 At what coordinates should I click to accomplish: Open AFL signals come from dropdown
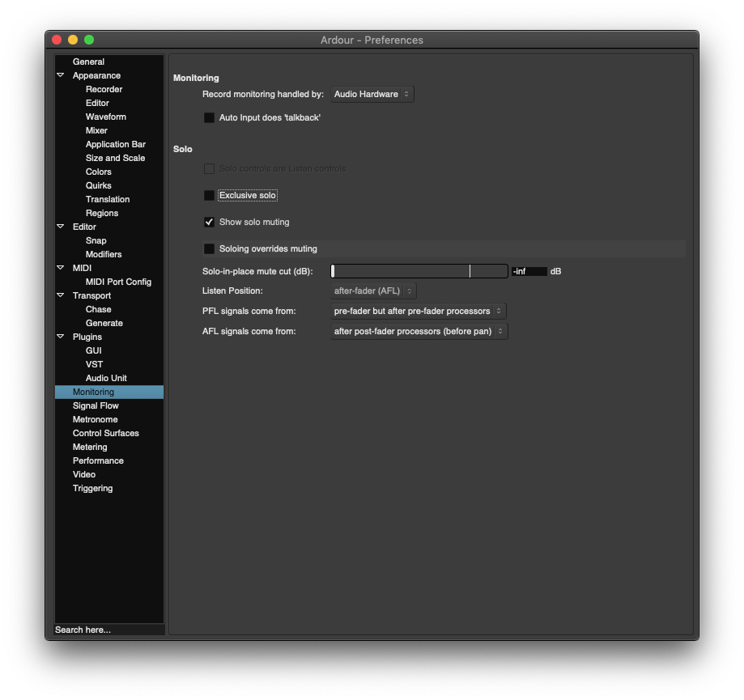pyautogui.click(x=419, y=331)
